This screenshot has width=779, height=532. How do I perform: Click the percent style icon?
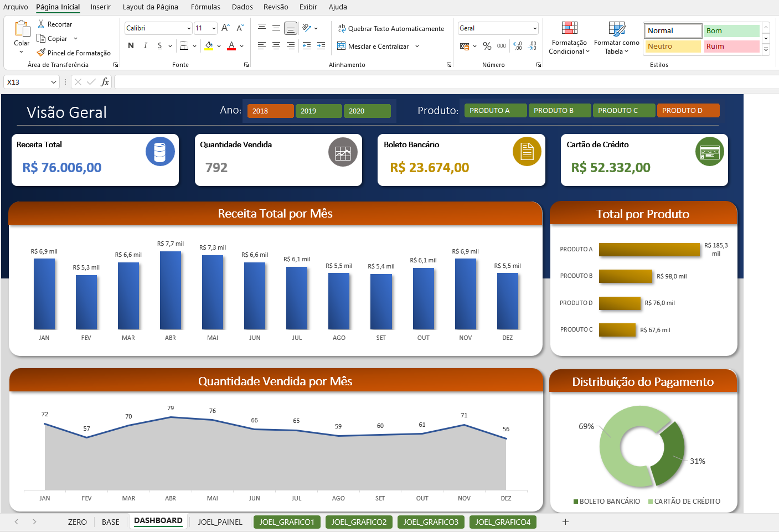(487, 46)
